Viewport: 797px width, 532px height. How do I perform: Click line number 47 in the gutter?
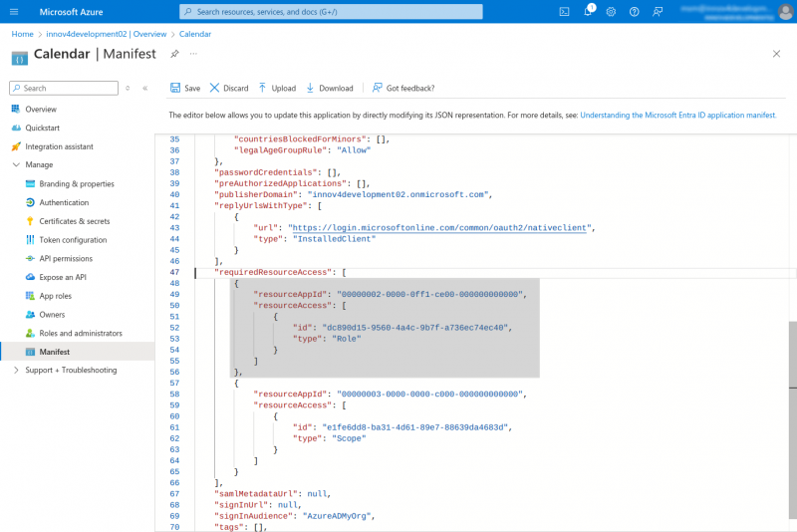click(175, 272)
